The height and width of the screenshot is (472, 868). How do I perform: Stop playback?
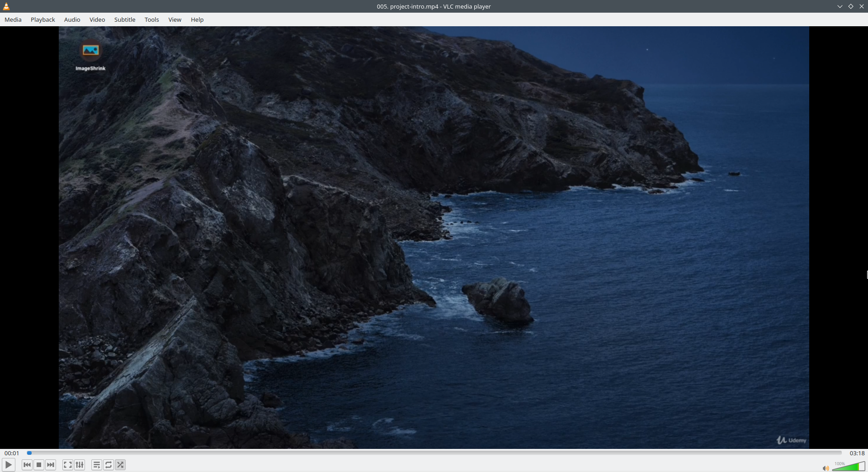[39, 465]
